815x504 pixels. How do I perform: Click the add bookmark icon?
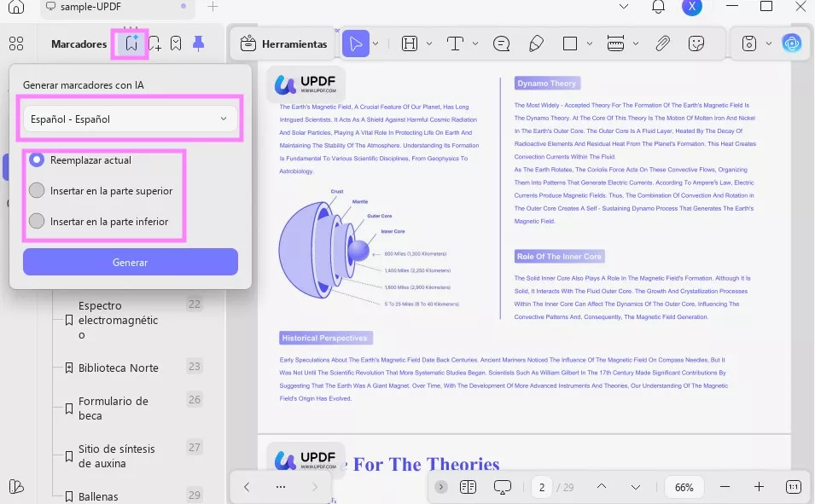pos(154,43)
